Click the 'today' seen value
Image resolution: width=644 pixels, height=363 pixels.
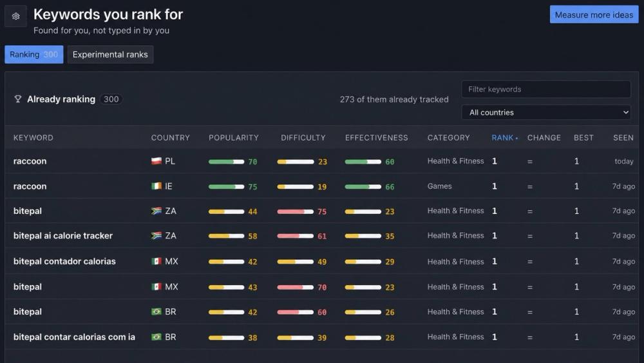[x=624, y=162]
